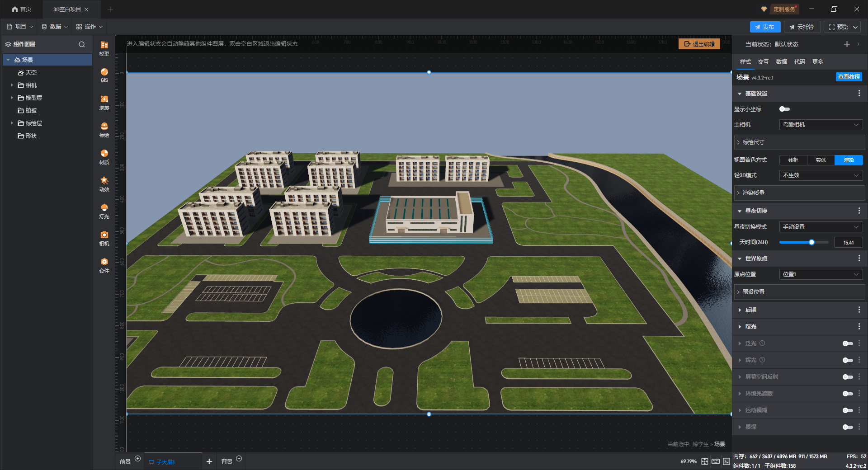Screen dimensions: 868x470
Task: Open the 动效 (Effects) tool
Action: [x=104, y=183]
